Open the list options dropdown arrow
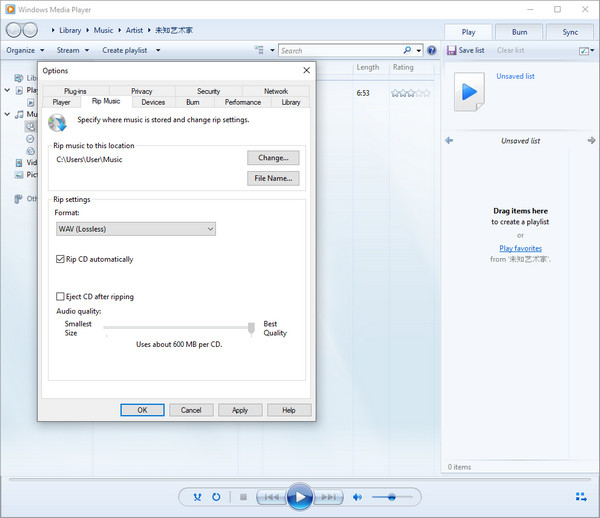Screen dimensions: 600x518 (x=592, y=50)
